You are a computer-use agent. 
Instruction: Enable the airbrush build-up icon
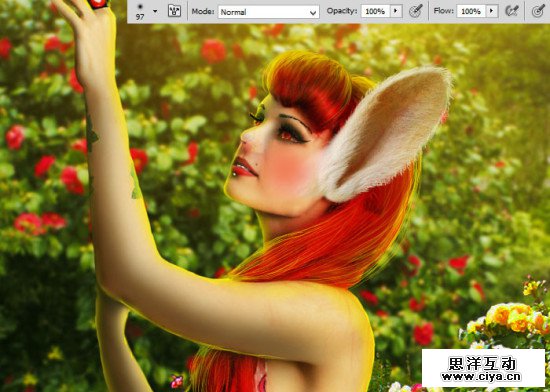point(512,11)
